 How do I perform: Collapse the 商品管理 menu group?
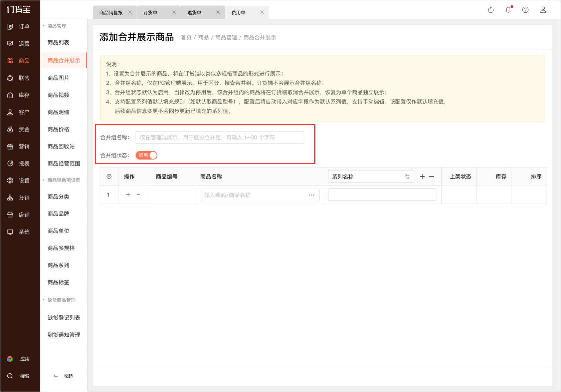pos(57,26)
